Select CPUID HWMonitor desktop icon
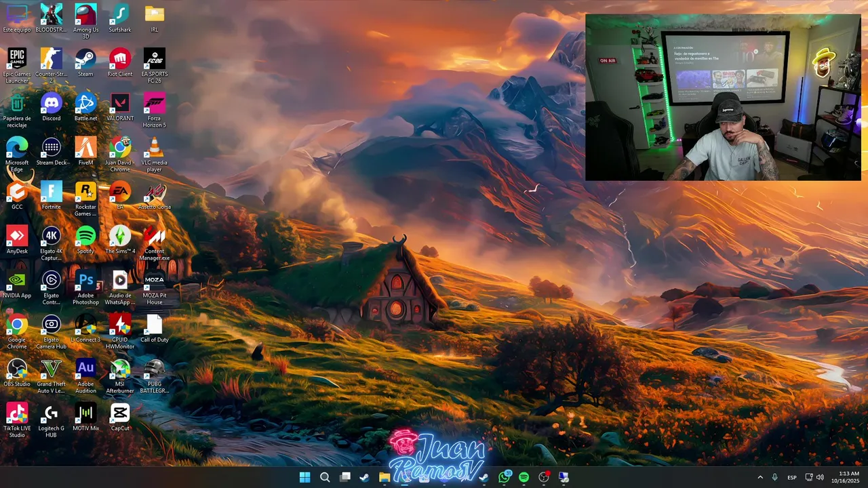868x488 pixels. click(x=120, y=331)
